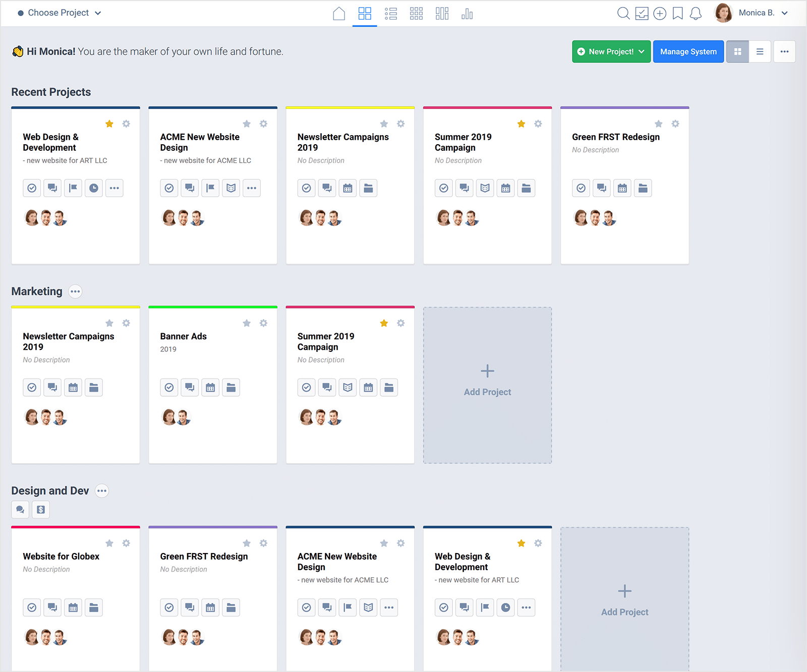The height and width of the screenshot is (672, 807).
Task: Switch dashboard layout to list mode near Manage System
Action: [x=760, y=51]
